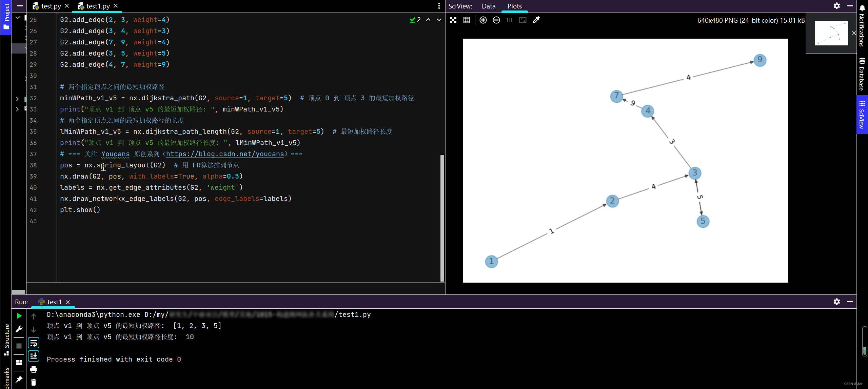Pick a pixel color with the eyedropper tool
868x389 pixels.
(536, 20)
